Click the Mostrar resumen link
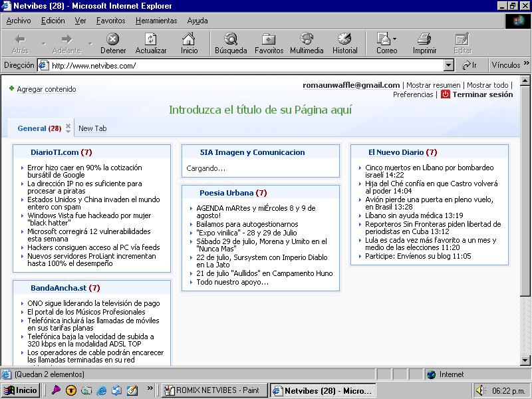This screenshot has height=399, width=532. point(434,85)
